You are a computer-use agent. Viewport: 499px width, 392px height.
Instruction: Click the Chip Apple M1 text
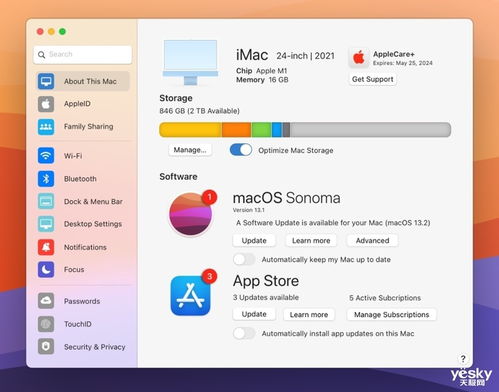click(262, 71)
